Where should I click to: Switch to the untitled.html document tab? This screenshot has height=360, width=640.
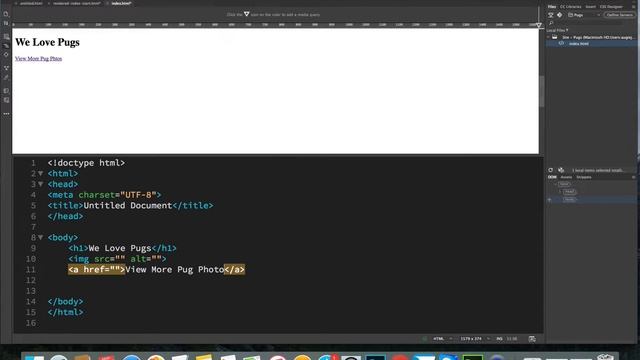(x=31, y=3)
